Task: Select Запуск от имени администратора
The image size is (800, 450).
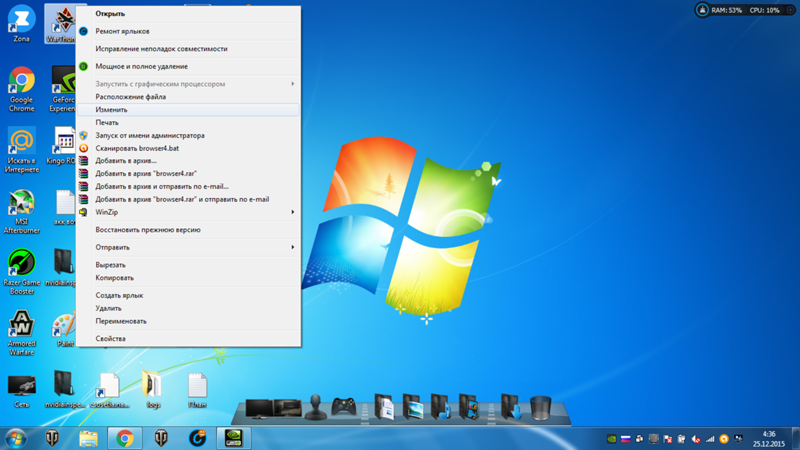Action: click(188, 135)
